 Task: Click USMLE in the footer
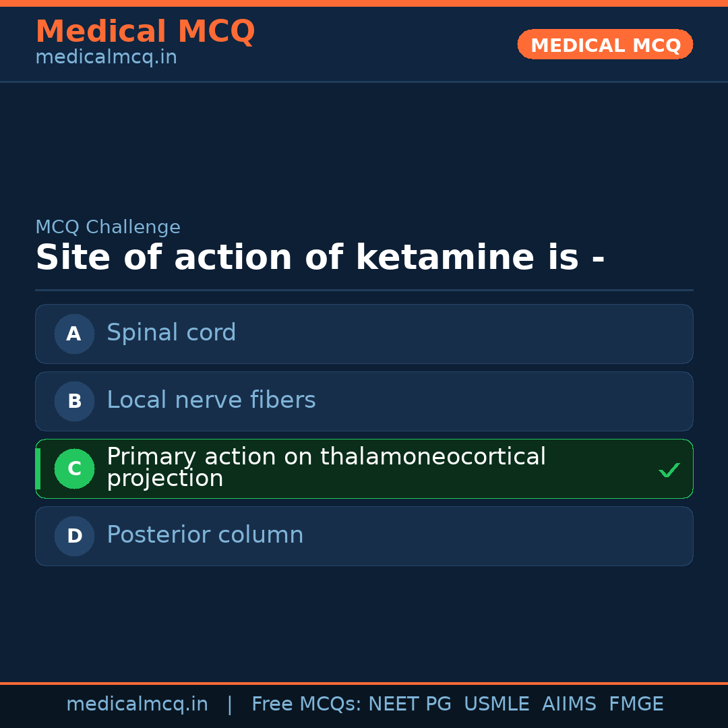(x=496, y=704)
